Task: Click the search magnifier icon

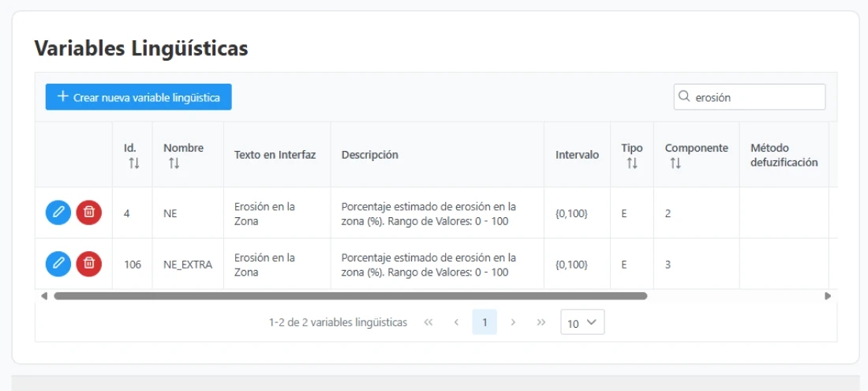Action: [x=684, y=97]
